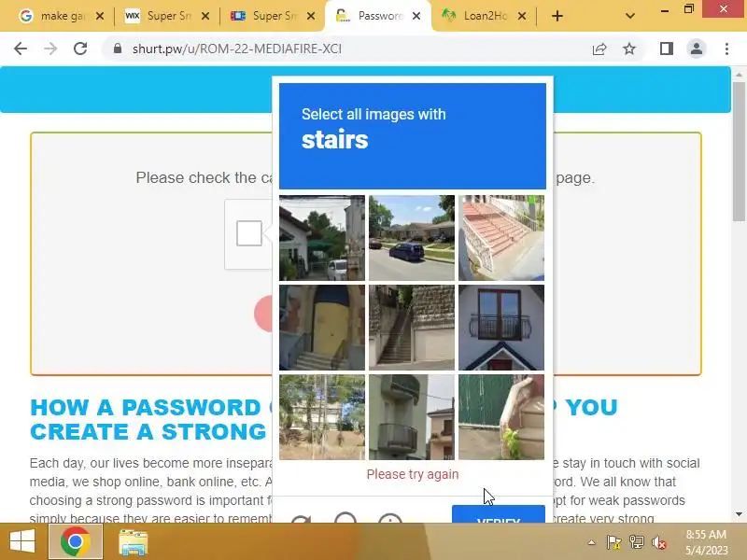747x560 pixels.
Task: Switch to the Loan2Ho tab
Action: coord(484,16)
